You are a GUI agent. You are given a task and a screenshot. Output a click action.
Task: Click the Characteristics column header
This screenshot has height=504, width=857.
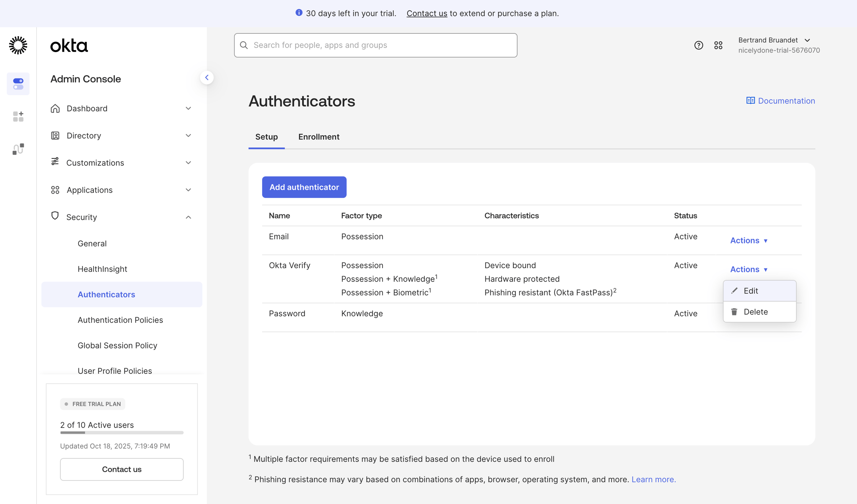coord(512,216)
